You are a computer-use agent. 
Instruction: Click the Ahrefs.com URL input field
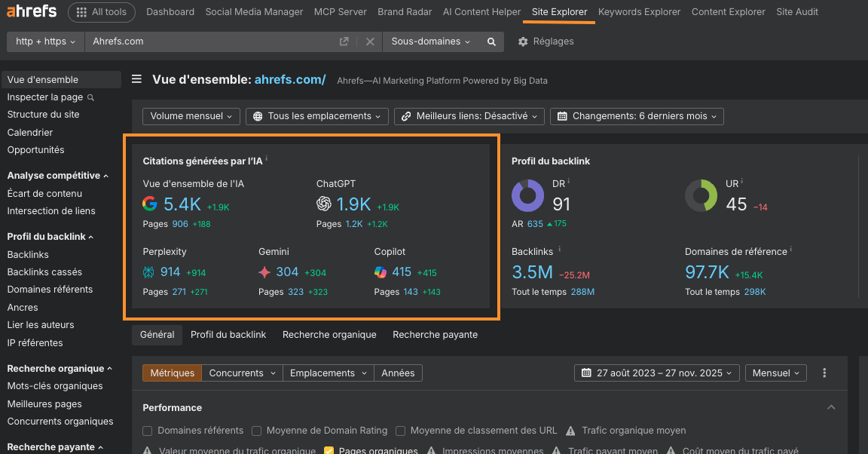tap(211, 42)
